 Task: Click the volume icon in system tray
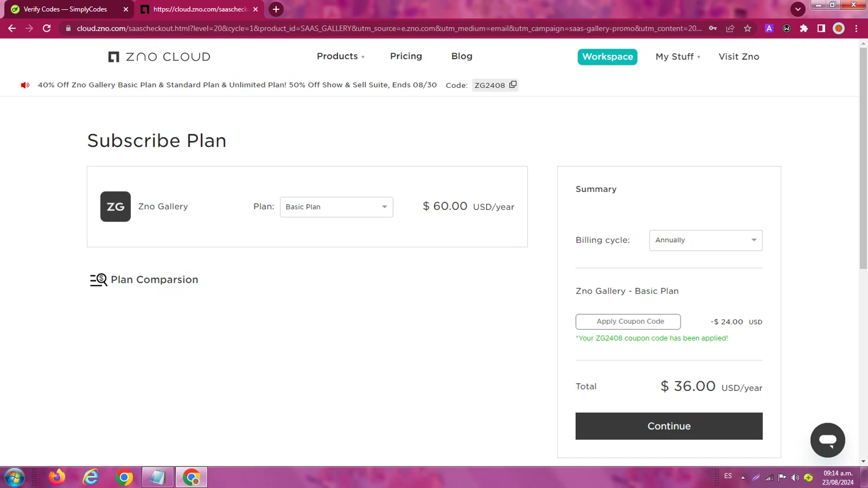pyautogui.click(x=795, y=478)
